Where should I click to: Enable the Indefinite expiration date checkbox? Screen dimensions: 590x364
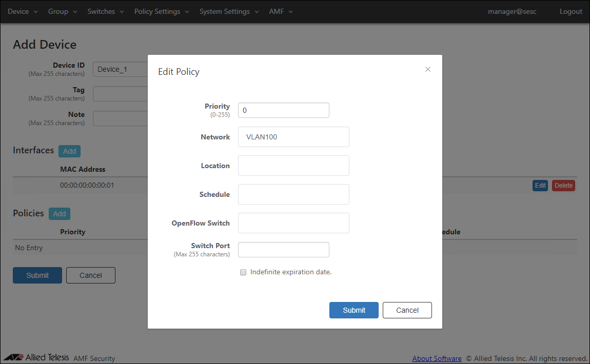243,272
